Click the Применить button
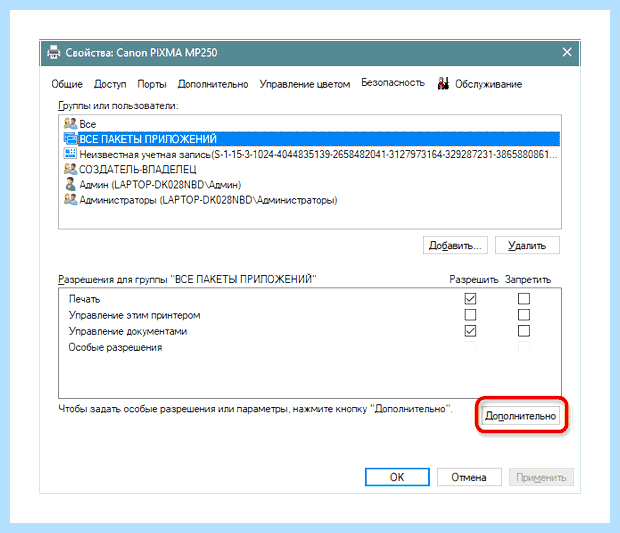 541,477
